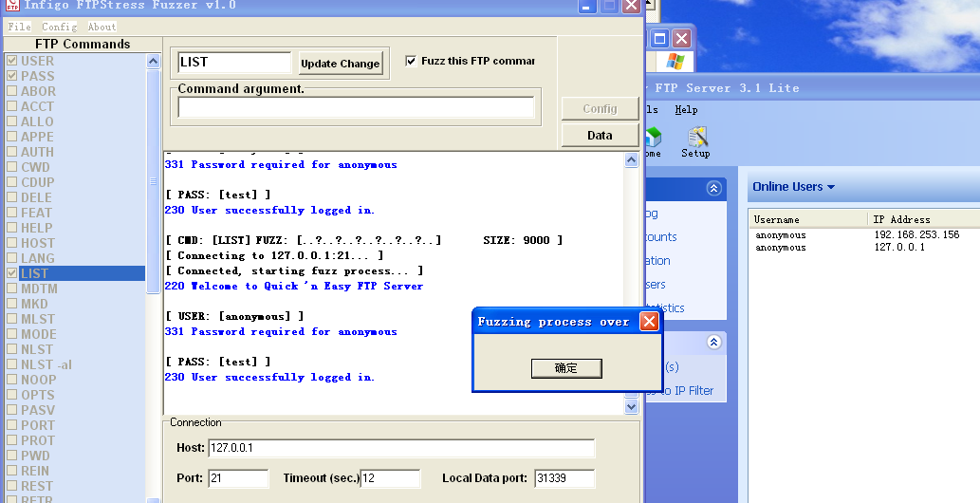Open the Setup icon in FTP Server
This screenshot has width=980, height=503.
tap(695, 140)
